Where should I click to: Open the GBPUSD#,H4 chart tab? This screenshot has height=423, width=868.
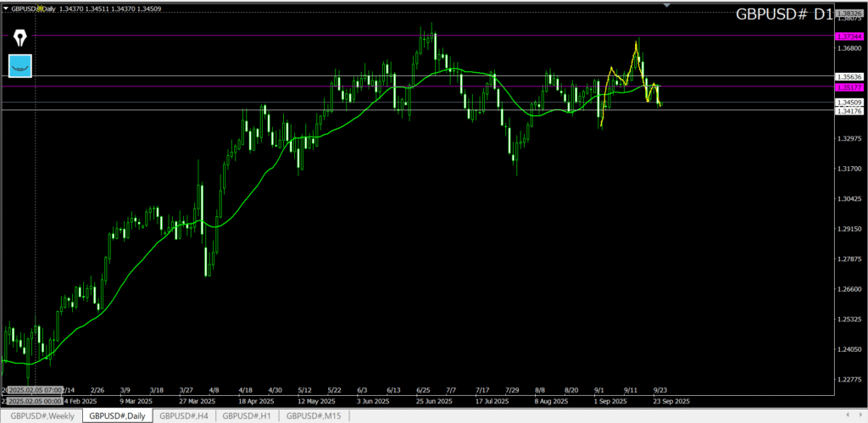tap(184, 415)
